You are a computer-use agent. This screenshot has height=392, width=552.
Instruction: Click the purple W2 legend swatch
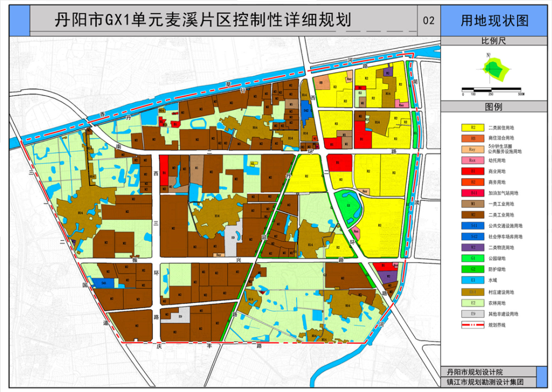pyautogui.click(x=473, y=247)
